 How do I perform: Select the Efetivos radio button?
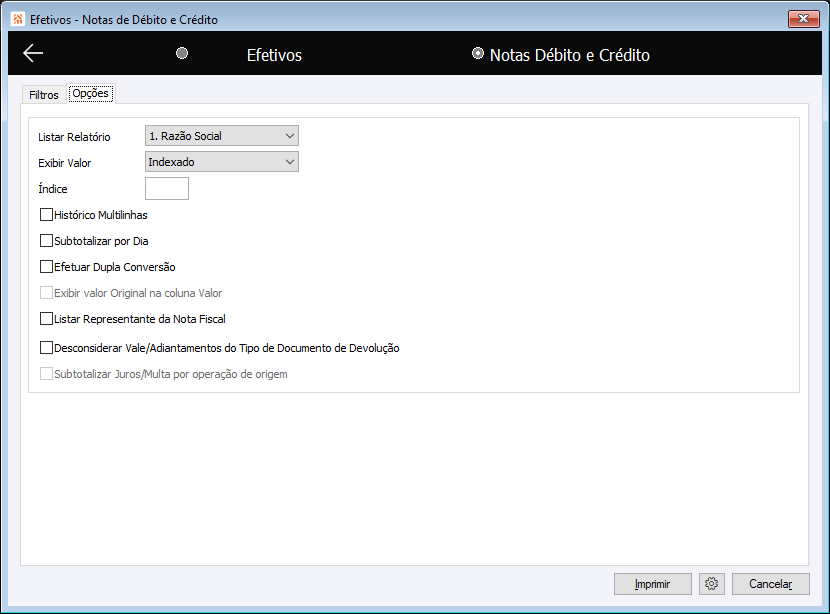[x=182, y=53]
